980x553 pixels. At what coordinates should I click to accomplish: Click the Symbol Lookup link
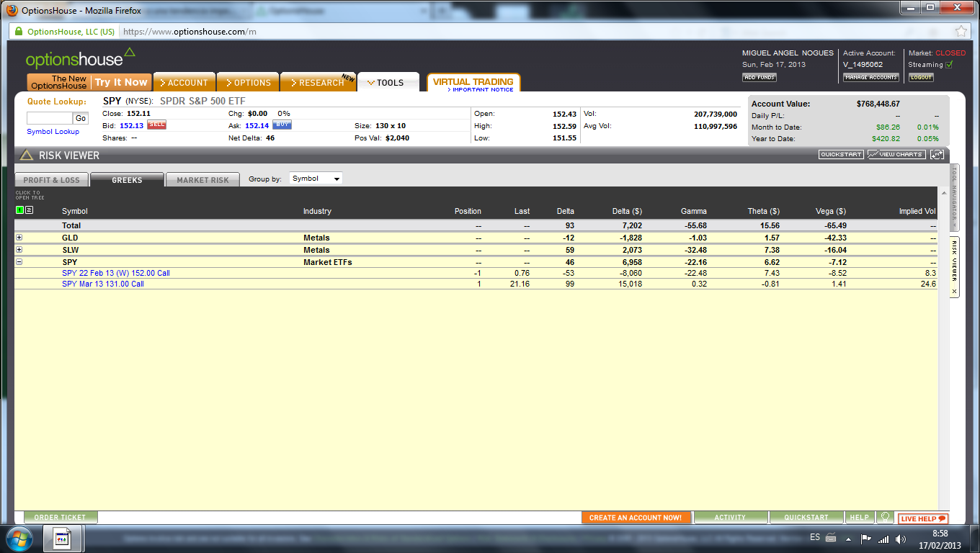click(53, 132)
